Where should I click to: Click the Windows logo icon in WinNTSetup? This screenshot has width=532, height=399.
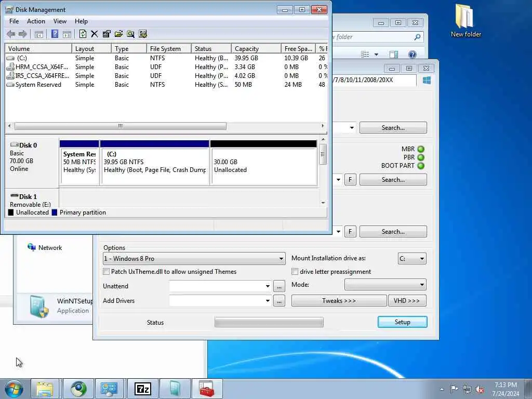pos(427,80)
